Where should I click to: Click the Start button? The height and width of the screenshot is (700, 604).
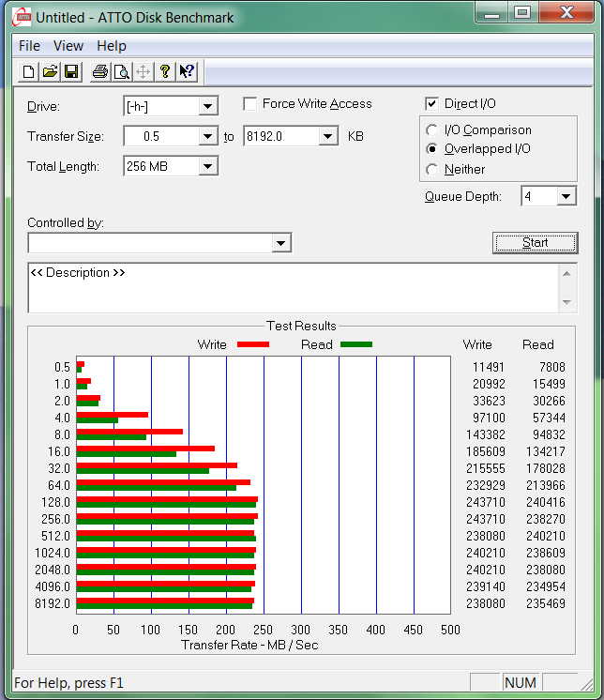536,242
